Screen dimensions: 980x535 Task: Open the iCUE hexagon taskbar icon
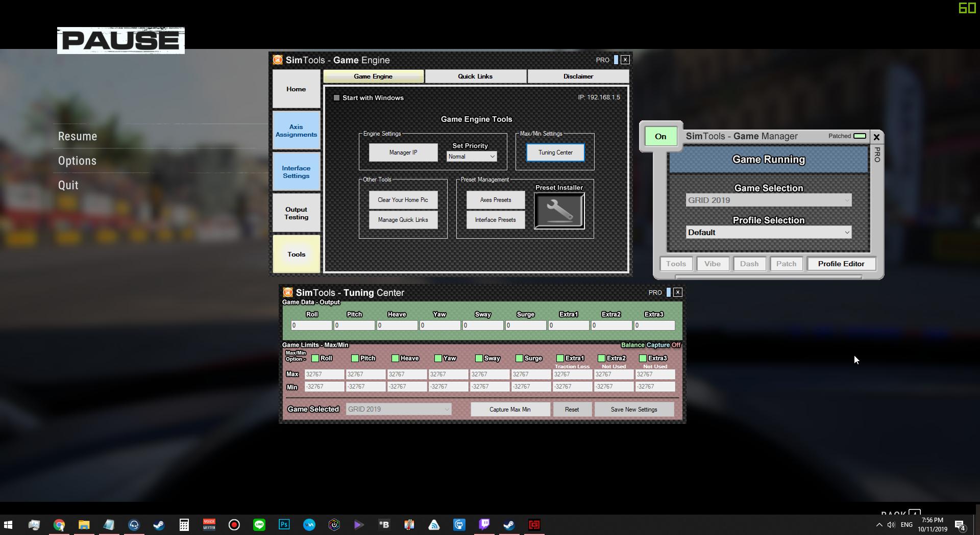click(334, 524)
